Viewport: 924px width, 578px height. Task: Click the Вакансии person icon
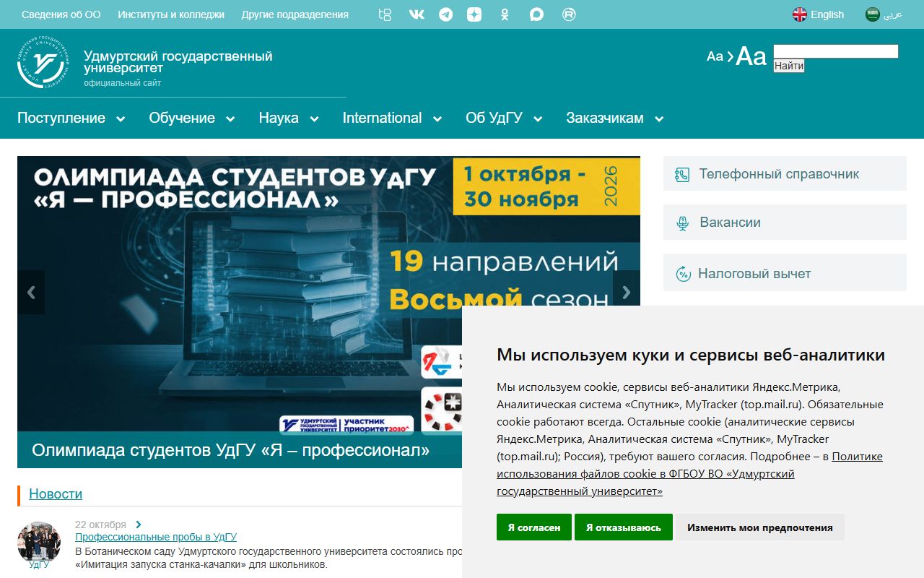click(683, 223)
